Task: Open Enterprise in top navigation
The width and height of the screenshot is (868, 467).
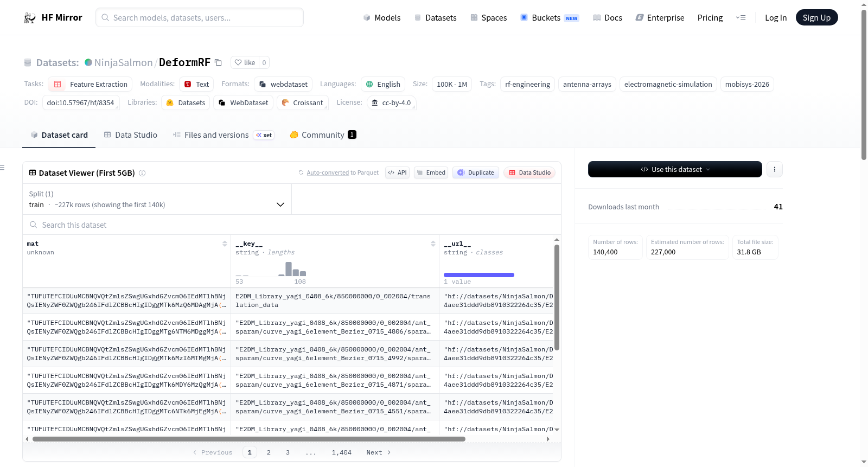Action: (660, 18)
